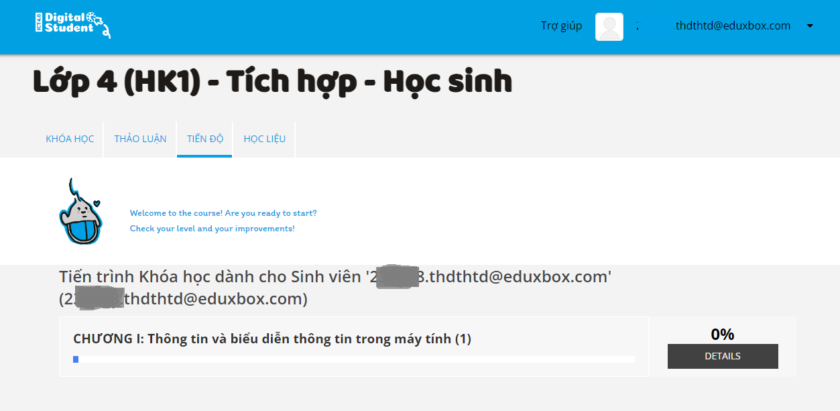This screenshot has width=840, height=411.
Task: Select the TIẾN ĐỘ tab
Action: click(x=204, y=139)
